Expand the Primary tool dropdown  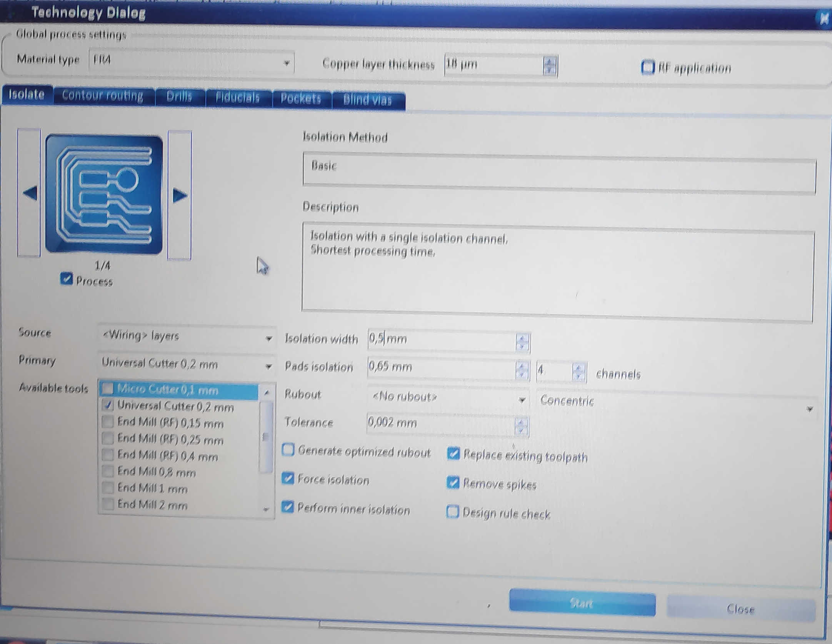pyautogui.click(x=269, y=366)
